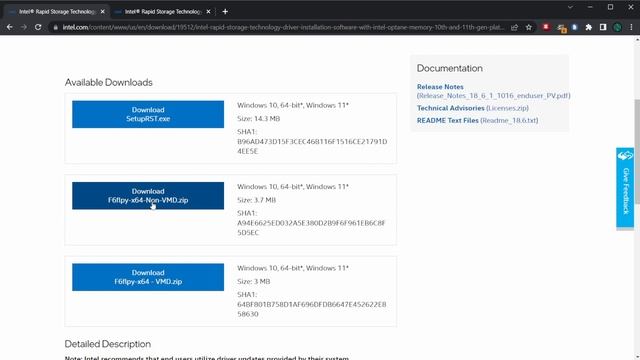Download F6flpy-x64 - VMD.zip
Screen dimensions: 640x360
148,277
